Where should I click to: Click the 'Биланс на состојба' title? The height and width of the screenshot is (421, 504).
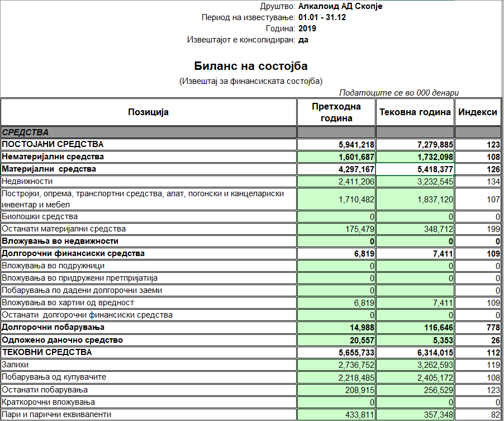251,67
